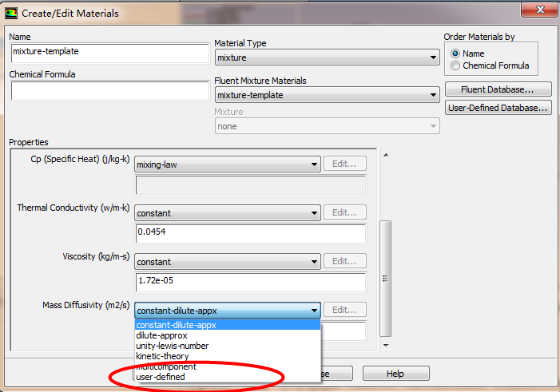Viewport: 560px width, 392px height.
Task: Click the Thermal Conductivity value field
Action: coord(251,234)
